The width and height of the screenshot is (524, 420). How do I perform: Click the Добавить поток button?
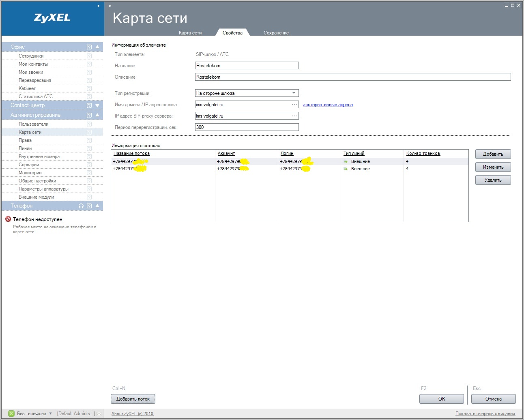pos(133,399)
